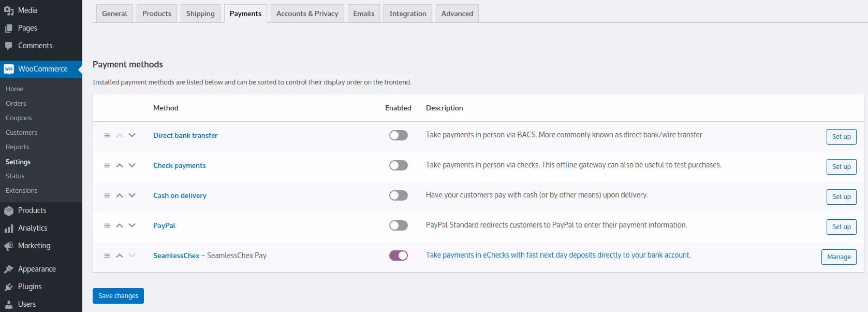Open Accounts & Privacy tab
This screenshot has width=868, height=312.
(307, 13)
